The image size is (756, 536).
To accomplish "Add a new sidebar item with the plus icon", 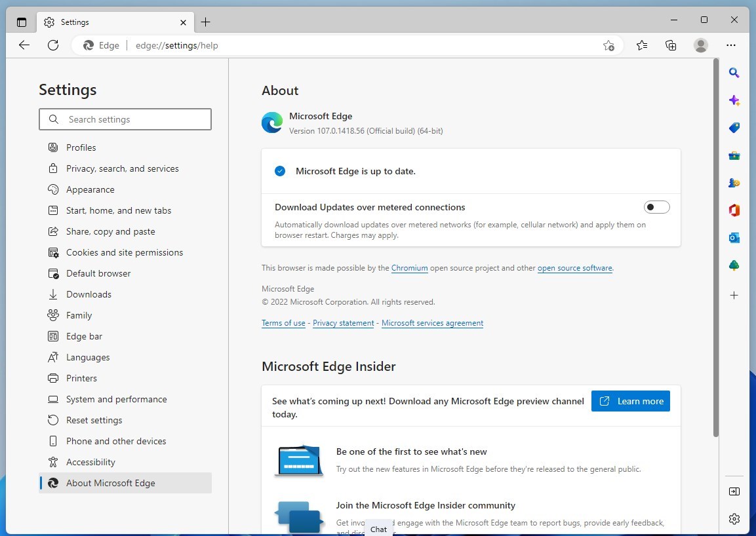I will coord(734,295).
